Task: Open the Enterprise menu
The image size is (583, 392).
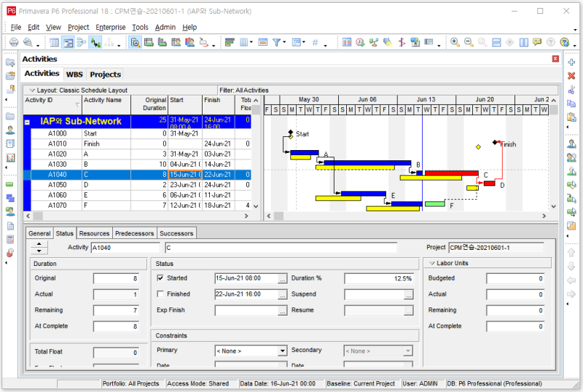Action: click(111, 27)
